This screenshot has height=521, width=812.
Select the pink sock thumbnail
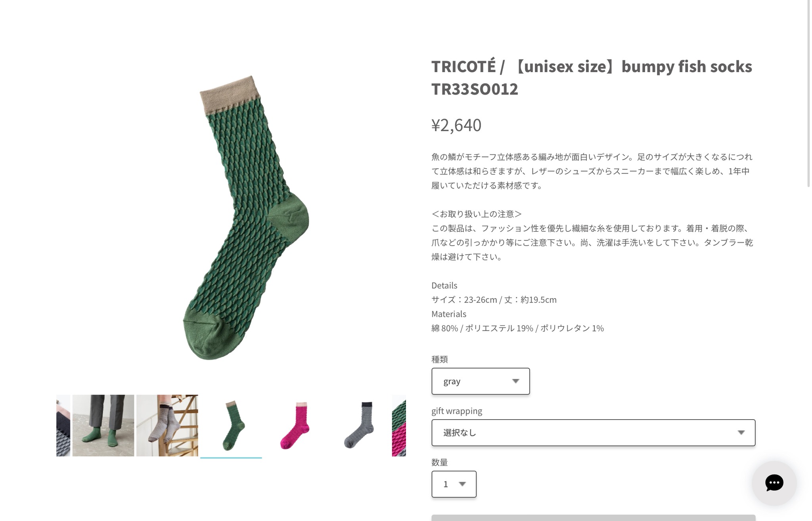coord(295,426)
